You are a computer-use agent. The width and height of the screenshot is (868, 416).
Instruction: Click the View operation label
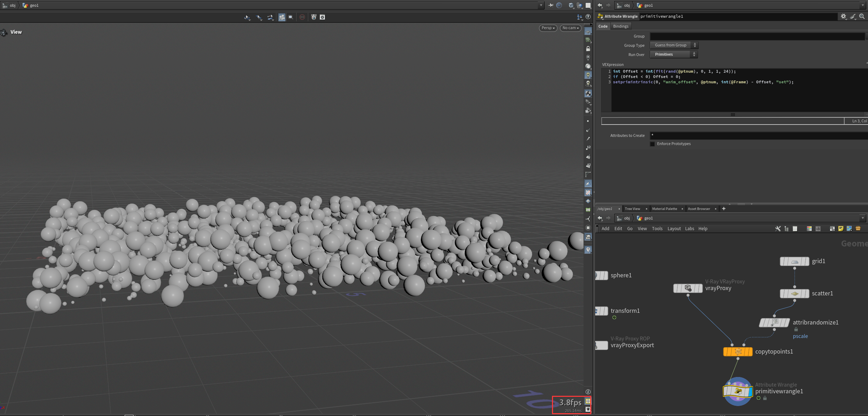(16, 32)
